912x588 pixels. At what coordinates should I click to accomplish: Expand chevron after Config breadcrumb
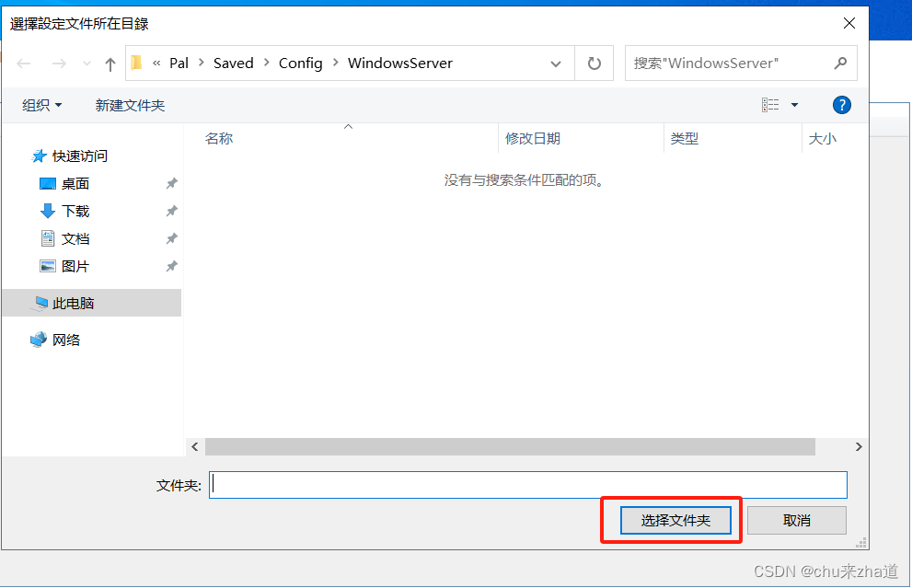336,63
